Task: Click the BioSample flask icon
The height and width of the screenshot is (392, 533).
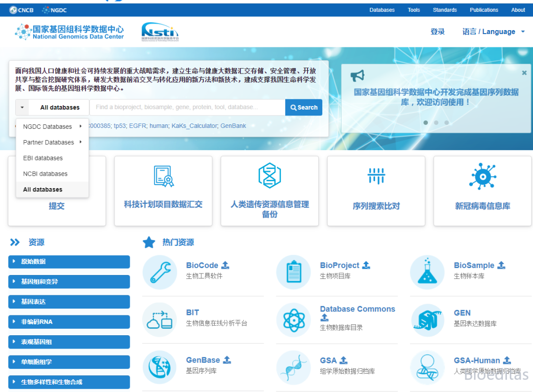Action: [427, 272]
